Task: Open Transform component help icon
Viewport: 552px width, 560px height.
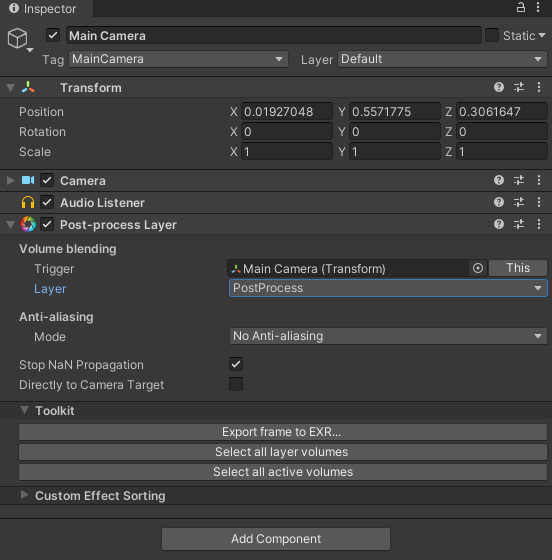Action: pyautogui.click(x=499, y=87)
